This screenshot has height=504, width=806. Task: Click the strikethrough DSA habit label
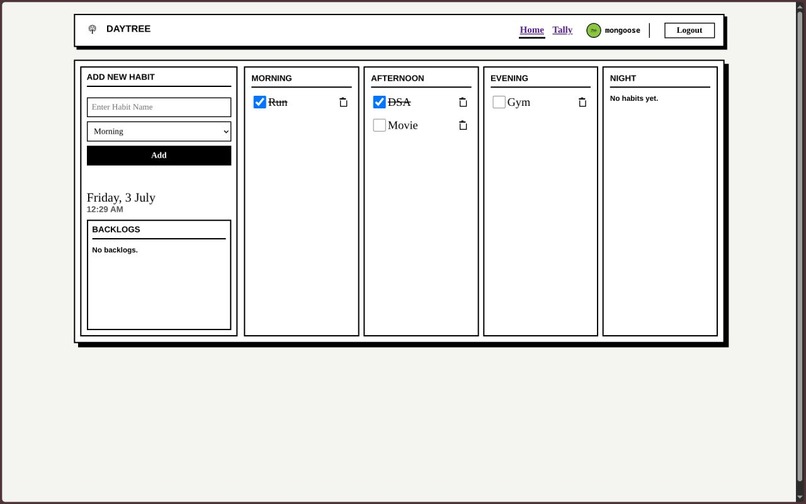click(399, 102)
